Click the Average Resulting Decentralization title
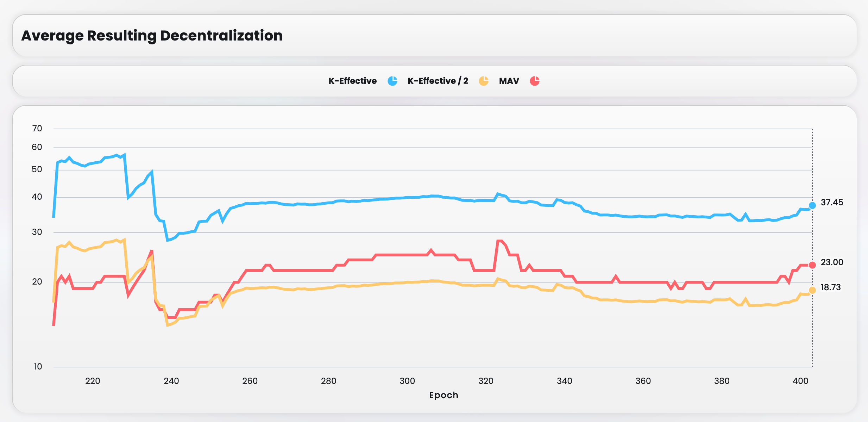Image resolution: width=868 pixels, height=422 pixels. pyautogui.click(x=152, y=36)
